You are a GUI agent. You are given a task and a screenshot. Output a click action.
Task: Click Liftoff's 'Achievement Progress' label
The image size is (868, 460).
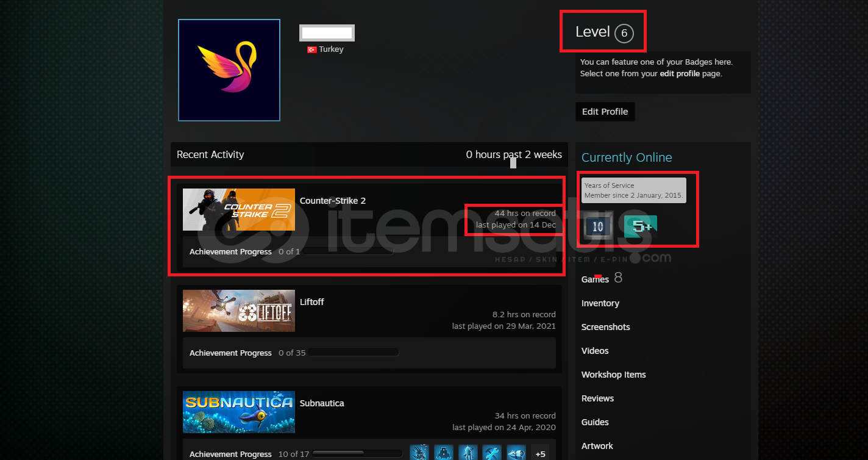pos(230,353)
